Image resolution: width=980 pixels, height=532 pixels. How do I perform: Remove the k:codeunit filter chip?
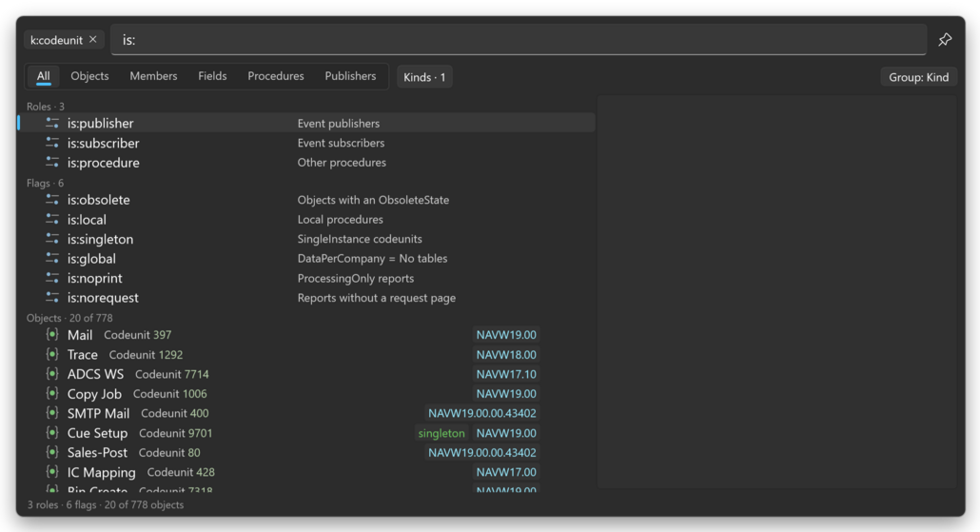coord(92,39)
